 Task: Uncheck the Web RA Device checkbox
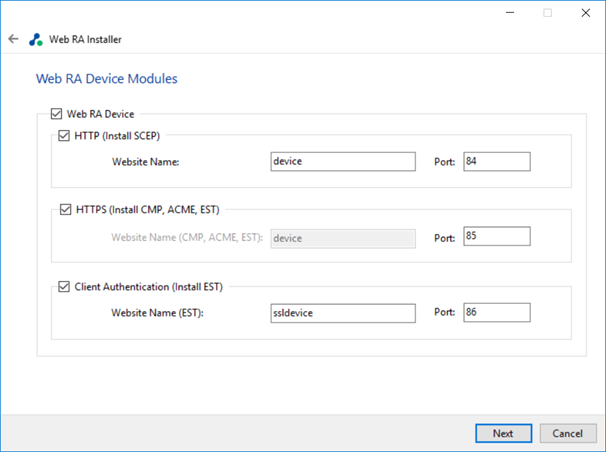pyautogui.click(x=56, y=114)
